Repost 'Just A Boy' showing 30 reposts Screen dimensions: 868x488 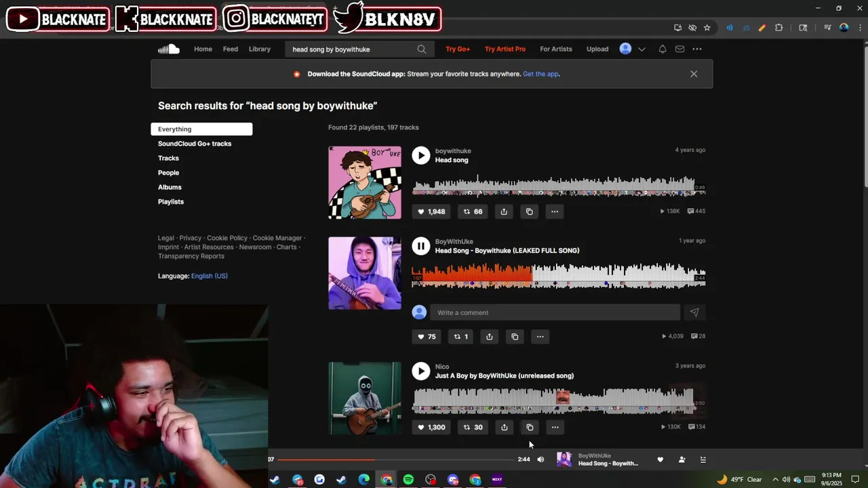point(473,427)
